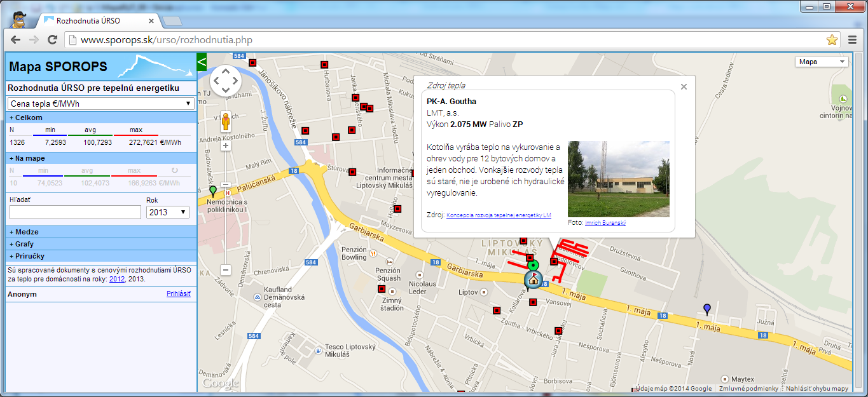868x397 pixels.
Task: Move the map zoom slider handle
Action: coord(225,185)
